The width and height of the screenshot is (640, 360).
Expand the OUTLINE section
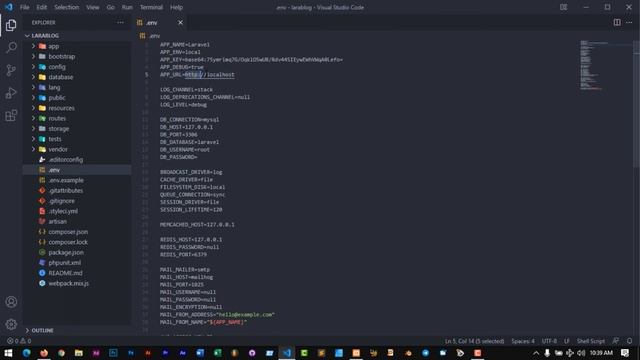[x=77, y=330]
